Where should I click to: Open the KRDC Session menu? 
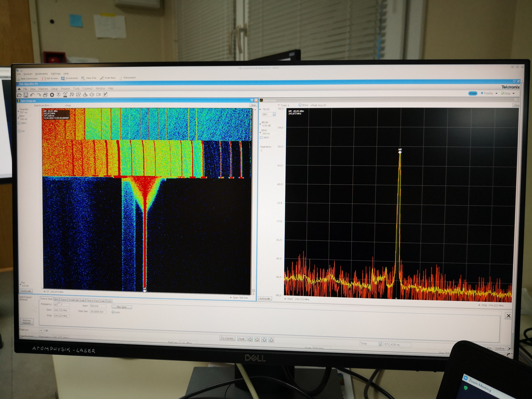(28, 74)
